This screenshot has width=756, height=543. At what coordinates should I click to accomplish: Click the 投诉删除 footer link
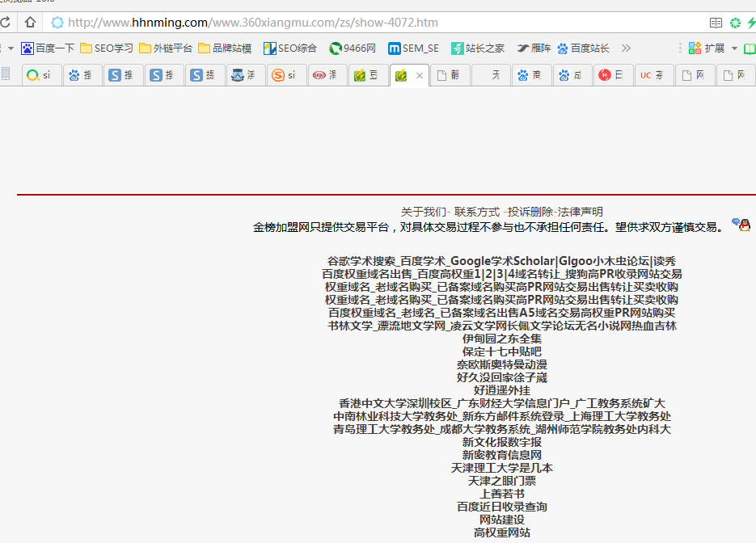pyautogui.click(x=530, y=212)
